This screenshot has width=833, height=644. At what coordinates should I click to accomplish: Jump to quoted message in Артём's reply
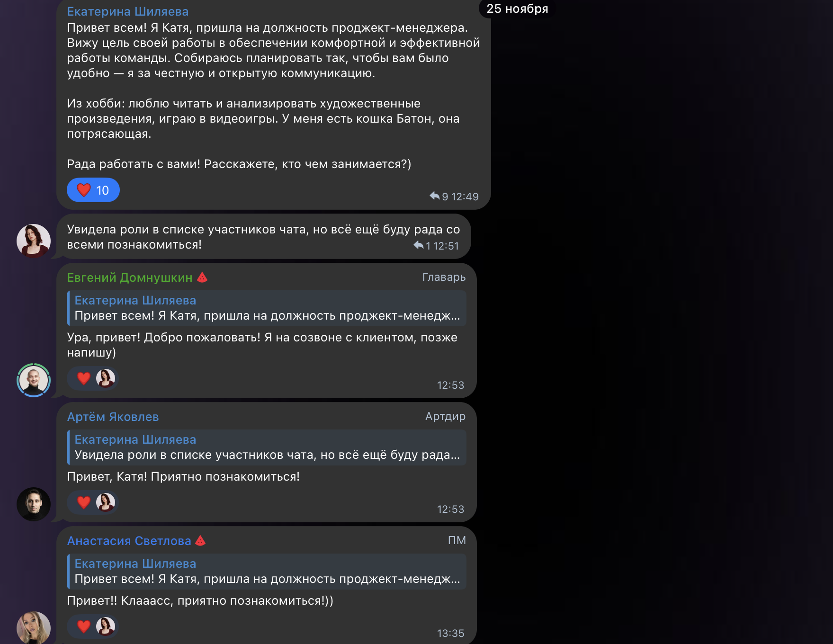267,447
